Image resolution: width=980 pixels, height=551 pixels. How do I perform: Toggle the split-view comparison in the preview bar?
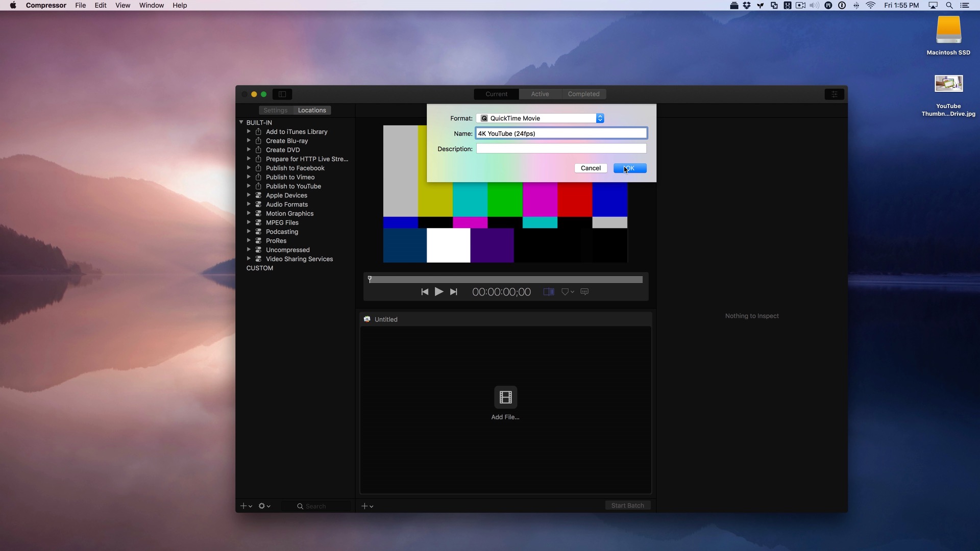[x=548, y=291]
